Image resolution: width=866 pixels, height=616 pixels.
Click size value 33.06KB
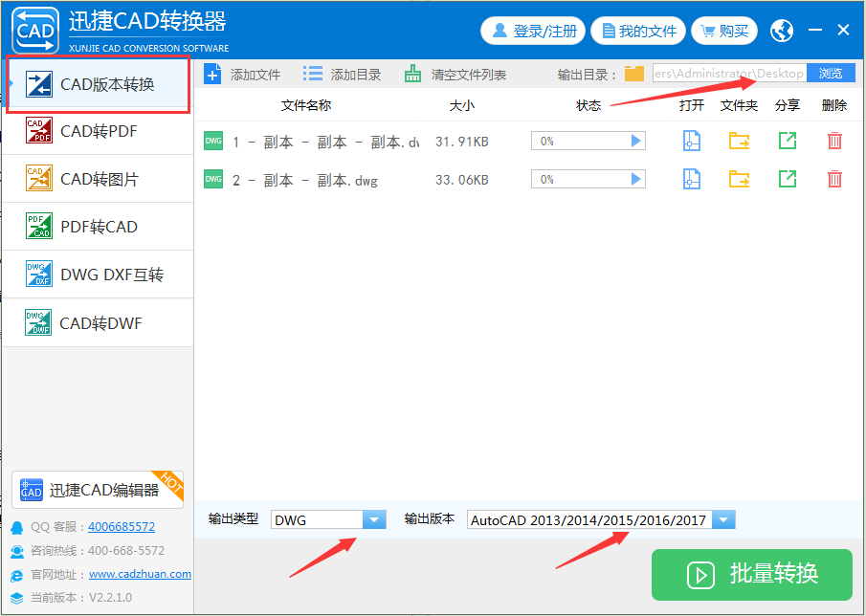tap(462, 180)
